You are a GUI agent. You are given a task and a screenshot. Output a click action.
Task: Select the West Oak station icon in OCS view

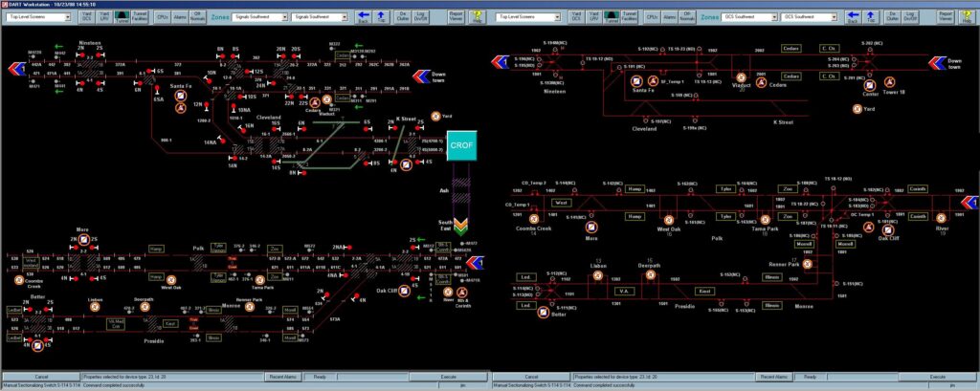coord(668,220)
